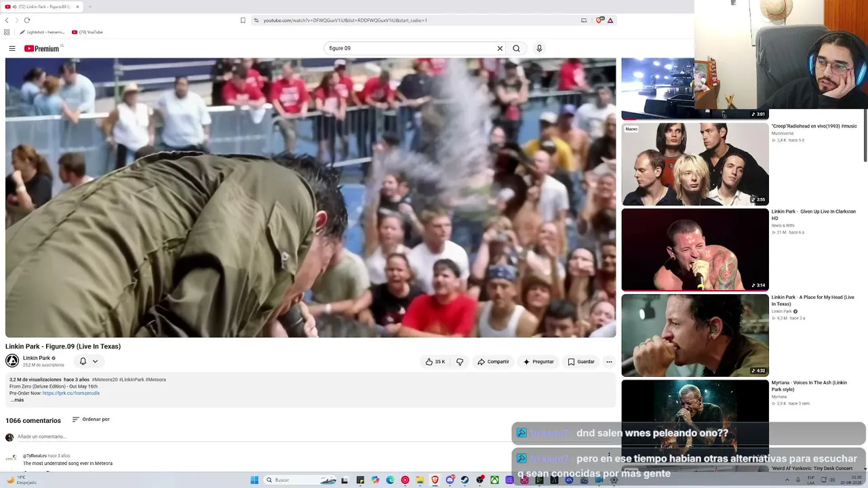This screenshot has height=488, width=868.
Task: Toggle the notification bell for Linkin Park
Action: 83,361
